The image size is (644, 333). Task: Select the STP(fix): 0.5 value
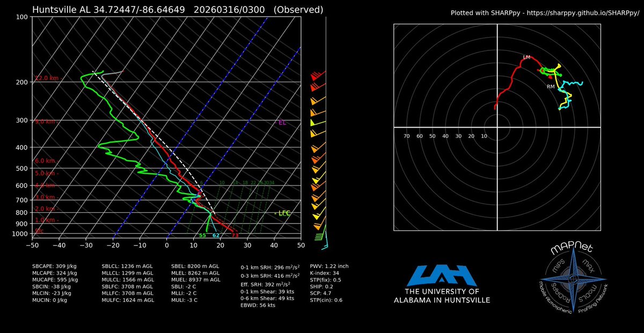click(326, 280)
